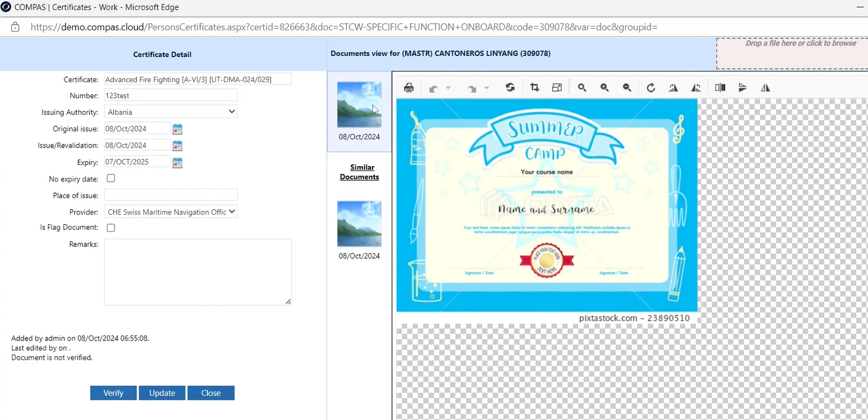Viewport: 868px width, 420px height.
Task: Click the Issue/Revalidation date field
Action: 137,145
